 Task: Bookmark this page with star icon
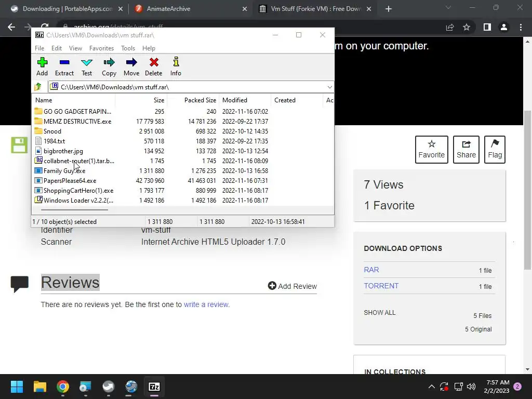coord(467,27)
